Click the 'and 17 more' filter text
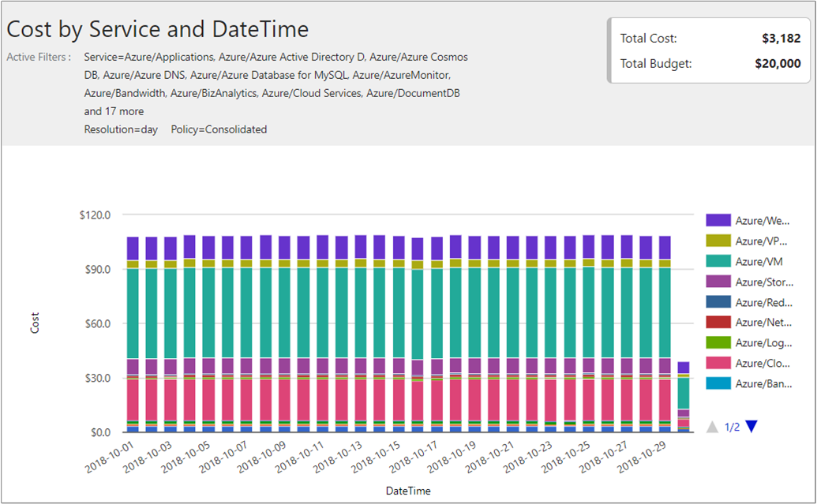This screenshot has width=817, height=504. click(x=114, y=111)
